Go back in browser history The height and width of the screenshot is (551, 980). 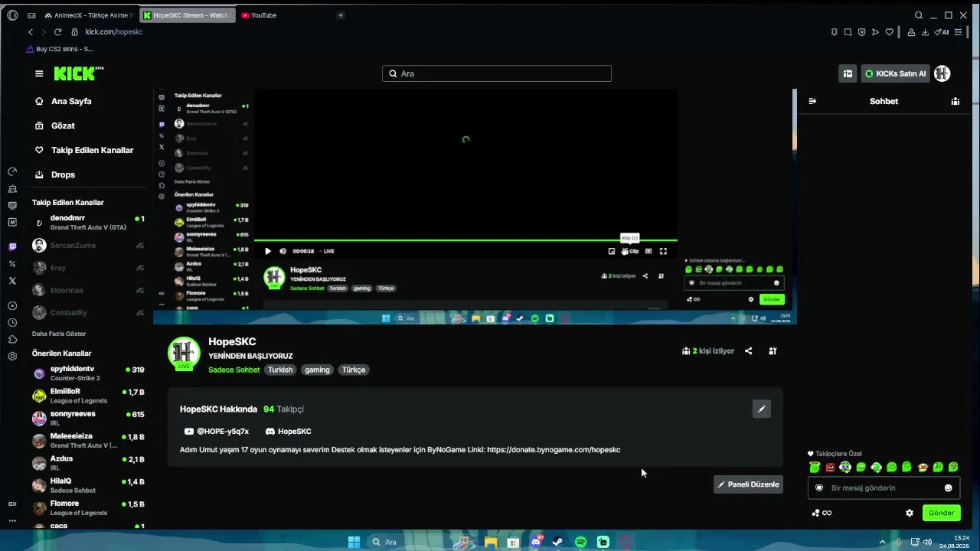coord(31,32)
